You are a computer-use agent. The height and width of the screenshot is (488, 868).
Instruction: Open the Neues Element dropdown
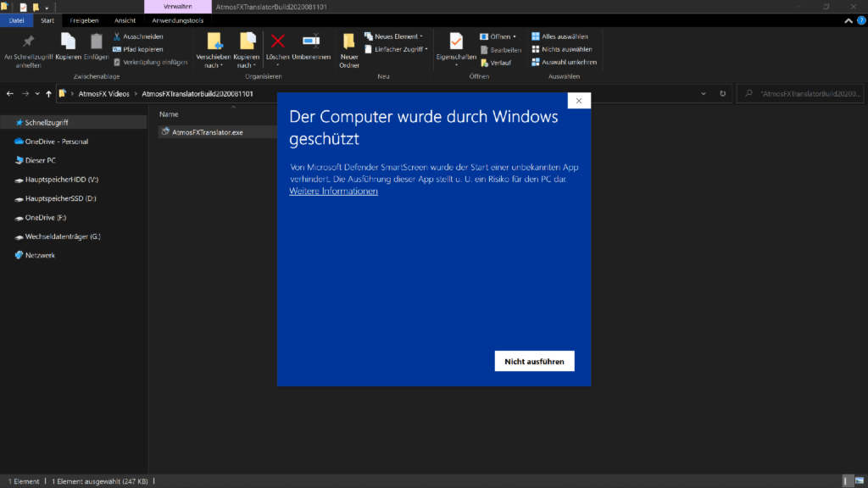pos(393,36)
